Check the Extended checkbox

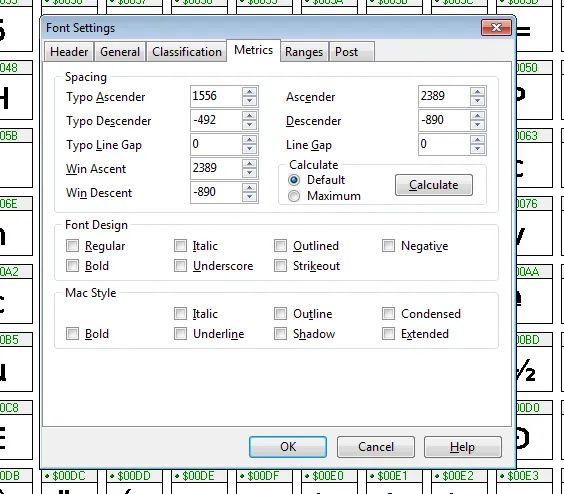(388, 334)
